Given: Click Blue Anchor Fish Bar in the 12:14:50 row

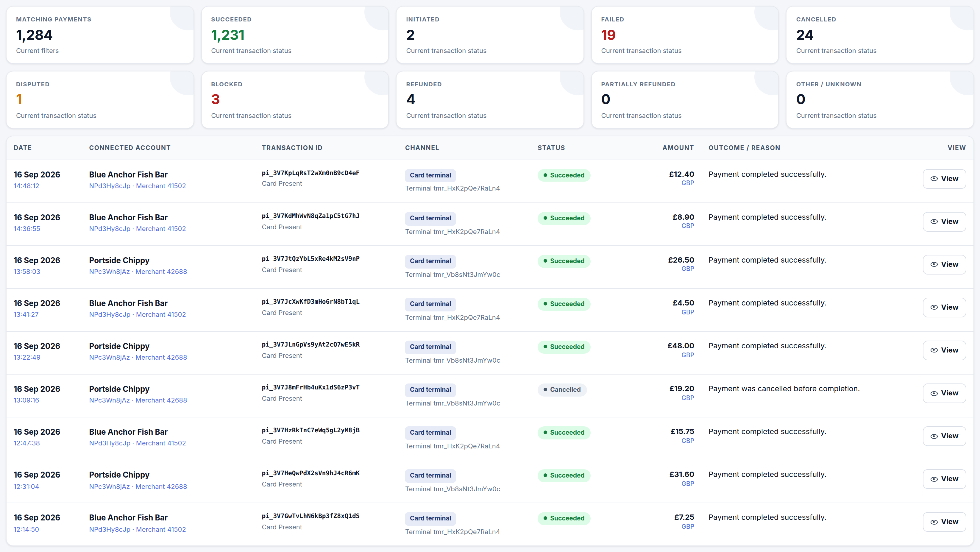Looking at the screenshot, I should pos(128,518).
